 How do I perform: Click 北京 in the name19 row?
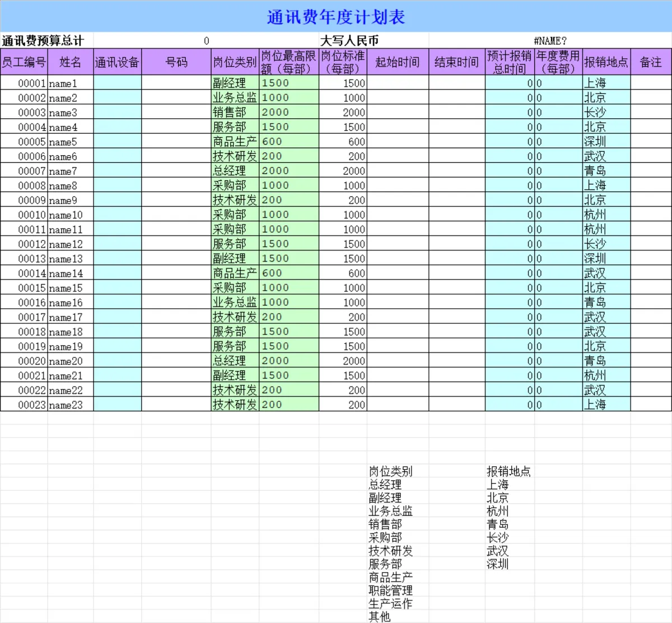(606, 346)
